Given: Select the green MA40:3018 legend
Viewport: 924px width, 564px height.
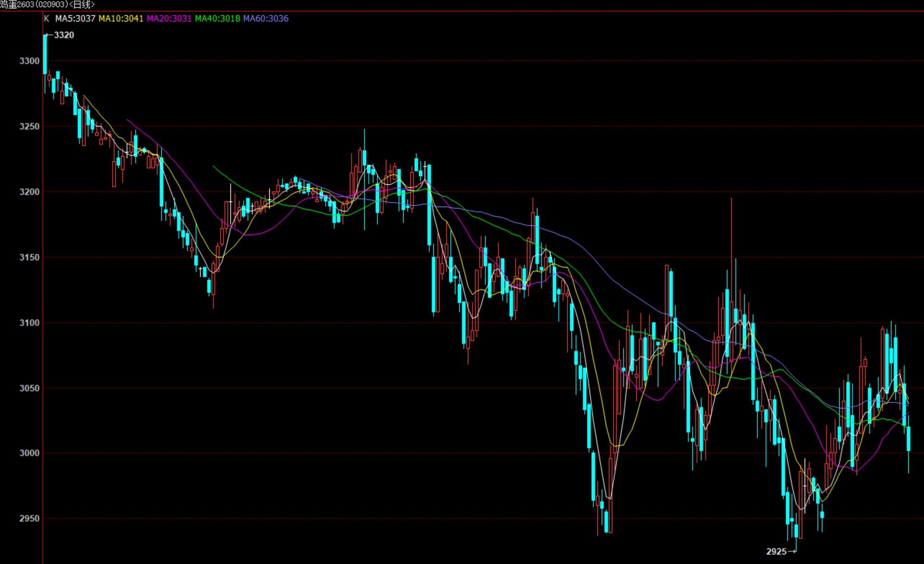Looking at the screenshot, I should (x=217, y=19).
